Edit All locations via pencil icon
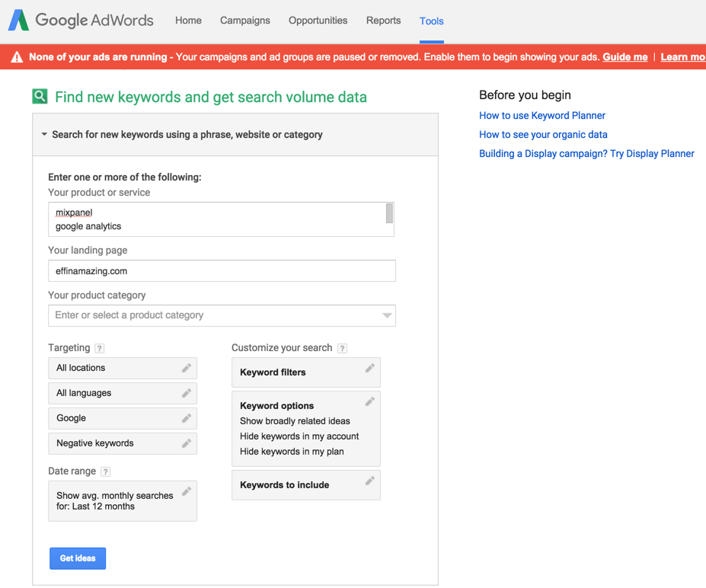Screen dimensions: 706x588 (x=187, y=368)
